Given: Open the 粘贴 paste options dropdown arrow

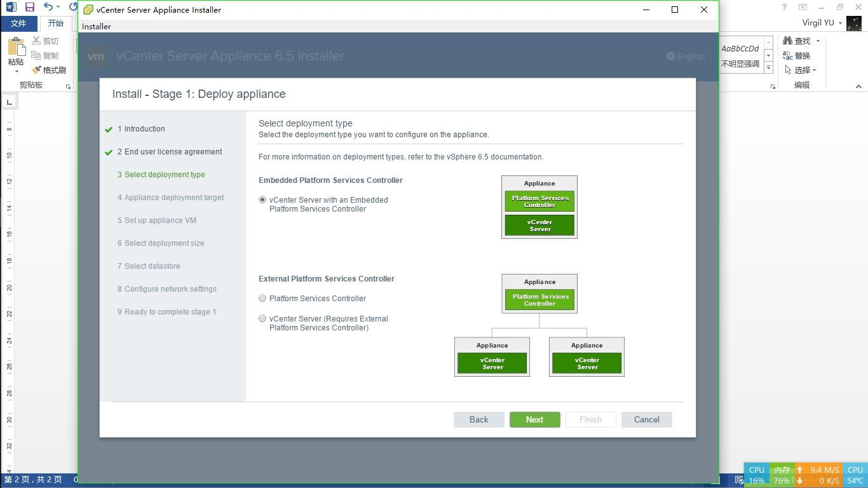Looking at the screenshot, I should click(16, 71).
